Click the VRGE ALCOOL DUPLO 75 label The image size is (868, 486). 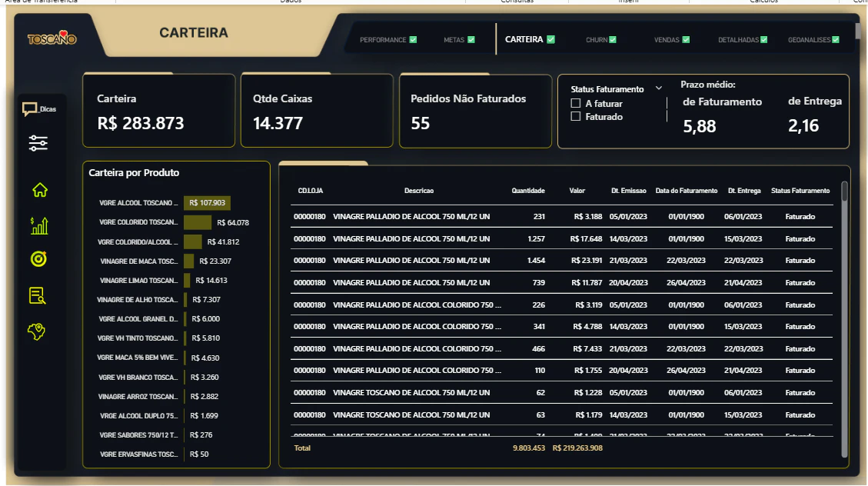click(x=139, y=416)
